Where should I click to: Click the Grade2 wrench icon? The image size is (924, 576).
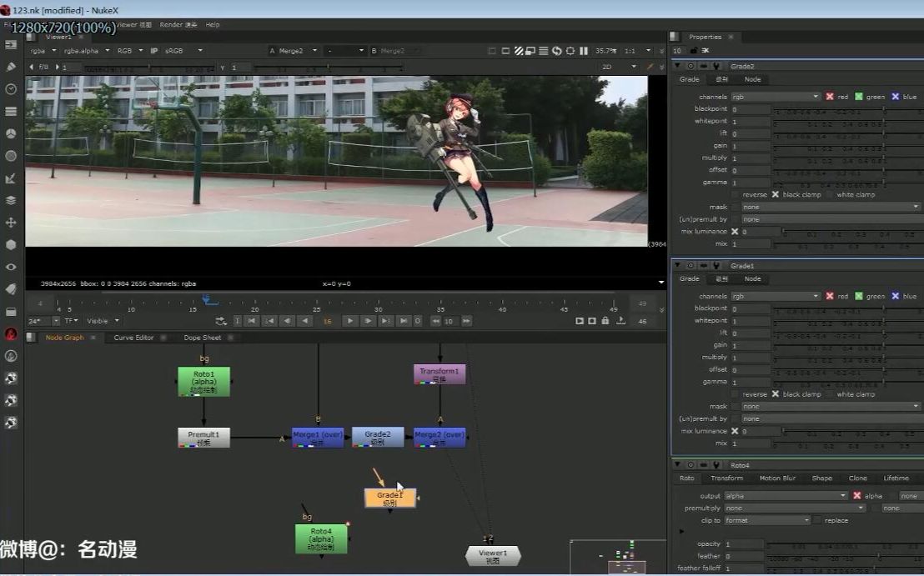pos(716,66)
